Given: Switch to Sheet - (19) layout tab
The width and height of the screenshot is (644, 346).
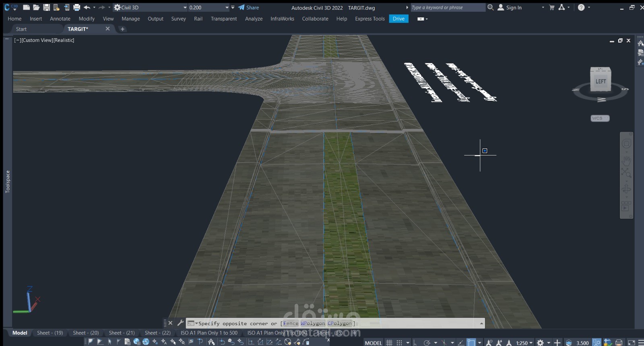Looking at the screenshot, I should point(50,333).
